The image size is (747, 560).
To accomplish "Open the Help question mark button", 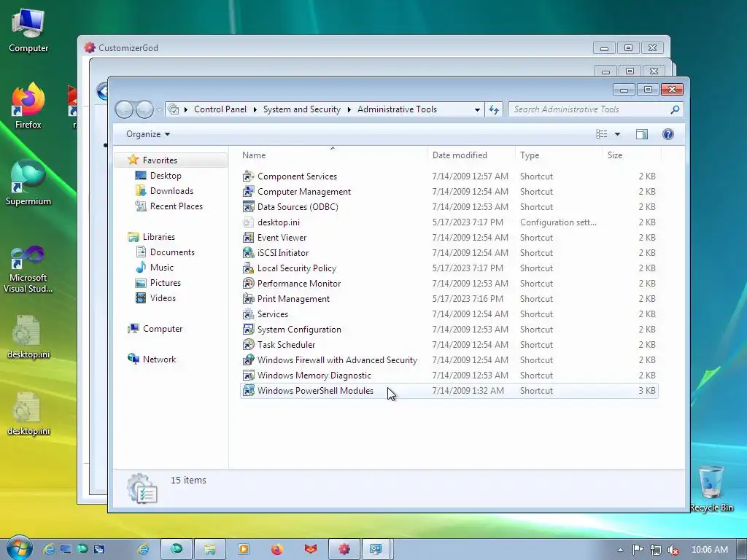I will tap(668, 134).
